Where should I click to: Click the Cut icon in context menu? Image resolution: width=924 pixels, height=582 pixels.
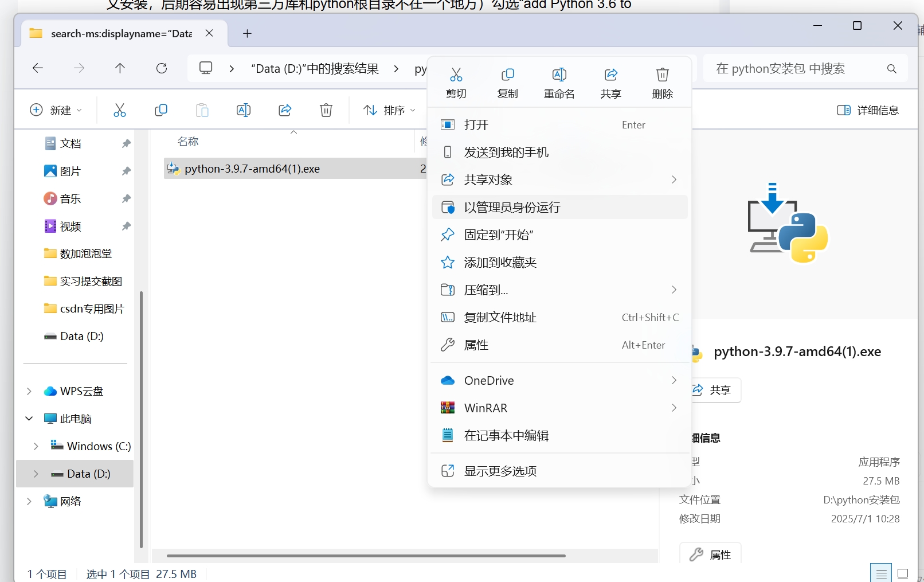(x=456, y=75)
